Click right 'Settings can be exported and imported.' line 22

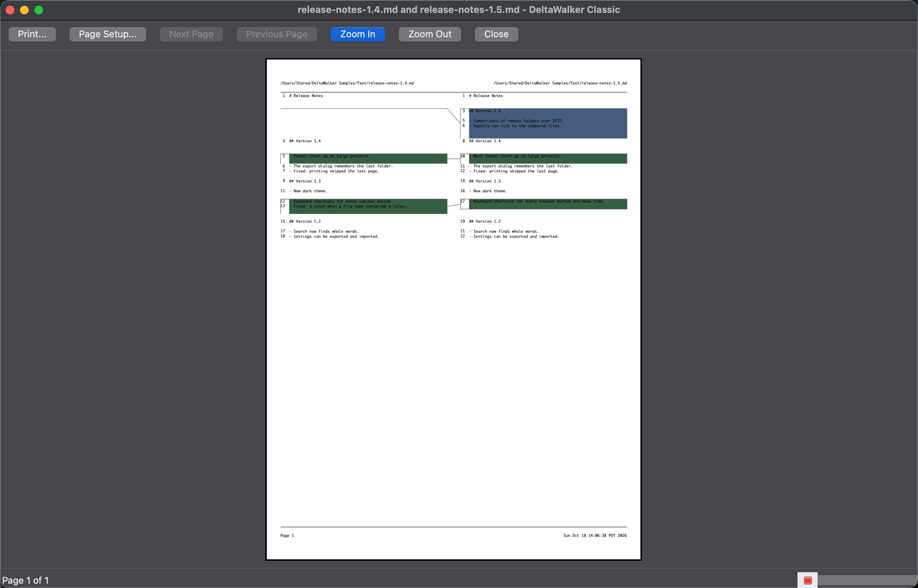click(514, 237)
